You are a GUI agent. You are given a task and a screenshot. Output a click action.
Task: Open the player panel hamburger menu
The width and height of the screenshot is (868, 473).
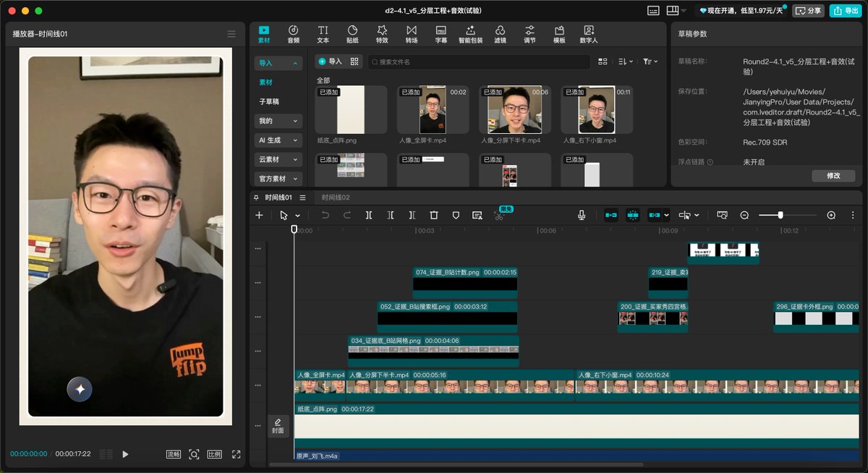231,34
